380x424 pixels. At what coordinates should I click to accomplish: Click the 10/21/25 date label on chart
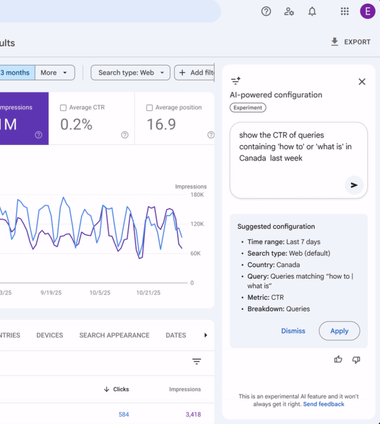coord(148,293)
